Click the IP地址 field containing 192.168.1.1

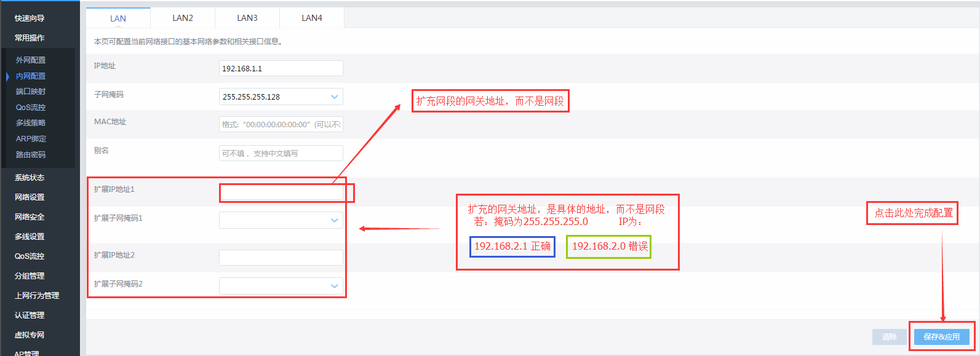tap(281, 68)
